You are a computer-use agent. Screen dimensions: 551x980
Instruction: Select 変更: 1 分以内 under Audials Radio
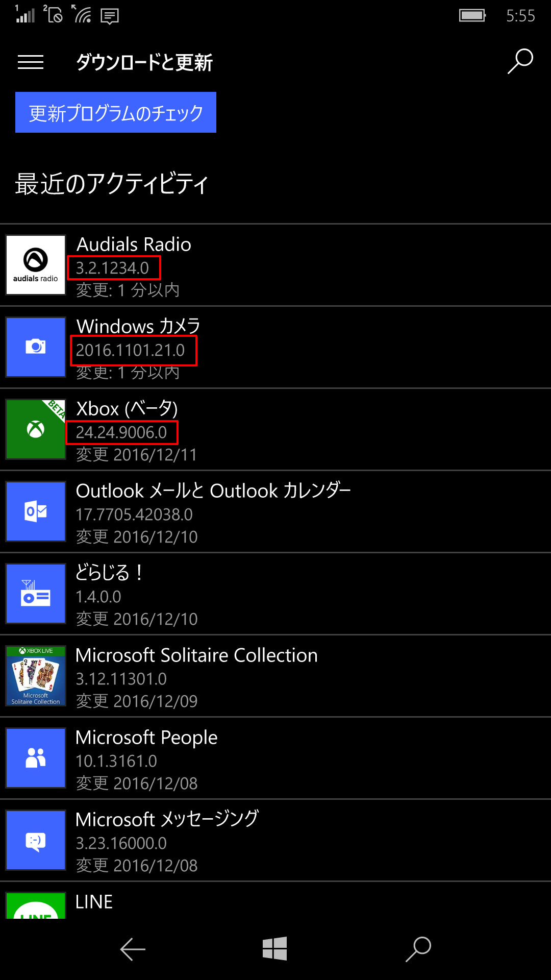point(128,290)
